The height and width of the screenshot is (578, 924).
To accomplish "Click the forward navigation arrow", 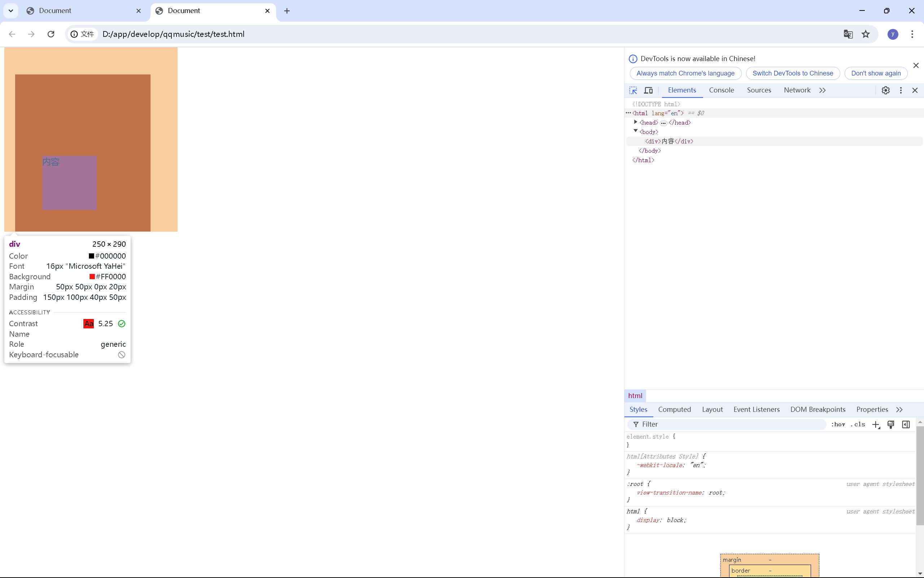I will click(x=31, y=34).
